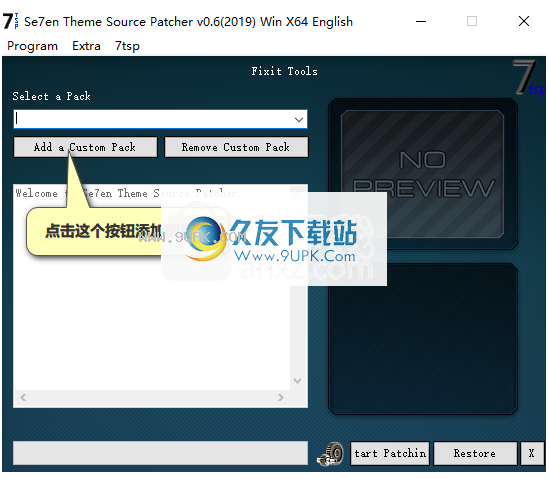Click the bottom progress bar
This screenshot has width=549, height=479.
tap(160, 453)
